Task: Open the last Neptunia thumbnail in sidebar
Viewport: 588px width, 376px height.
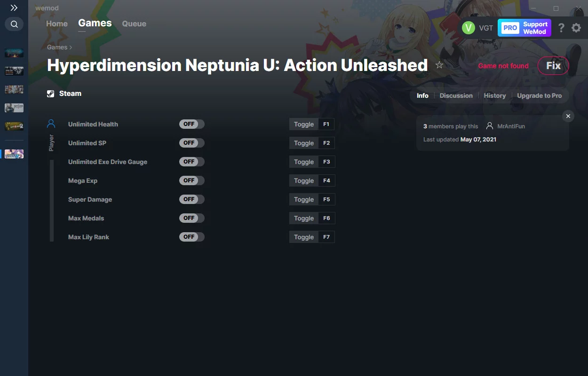Action: (x=14, y=154)
